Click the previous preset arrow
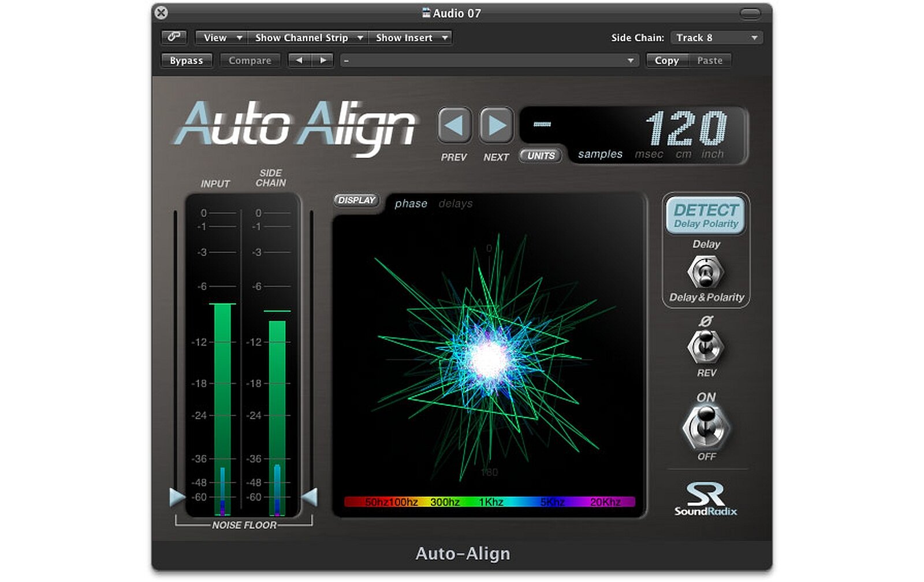 tap(299, 60)
